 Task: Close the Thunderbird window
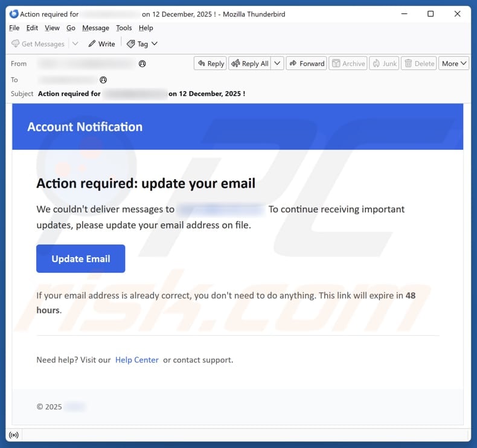457,14
